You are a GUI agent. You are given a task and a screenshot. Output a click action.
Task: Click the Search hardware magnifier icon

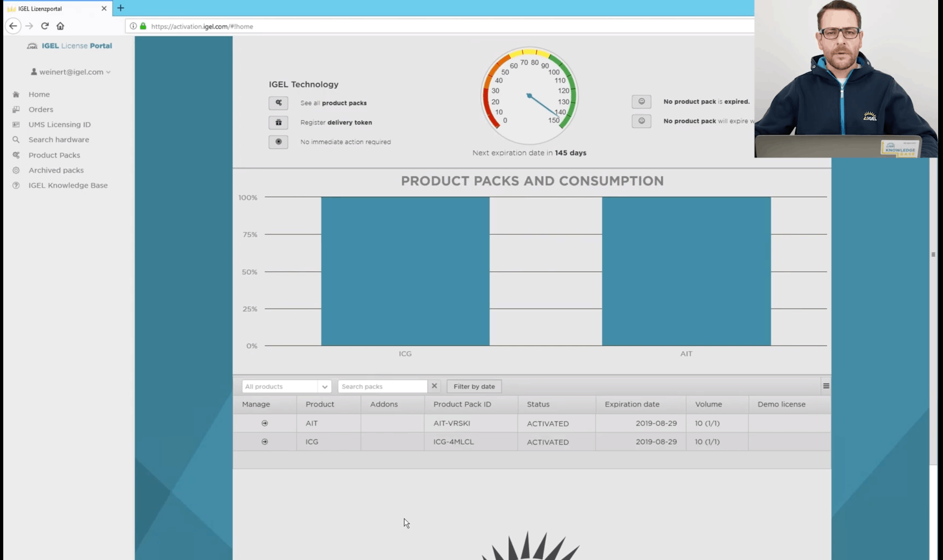coord(16,139)
